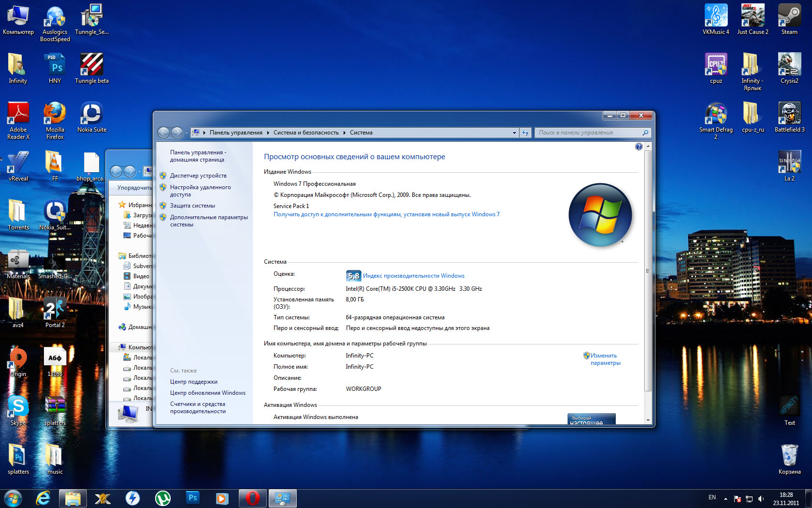812x508 pixels.
Task: Open Action Center link under See also
Action: coord(193,382)
